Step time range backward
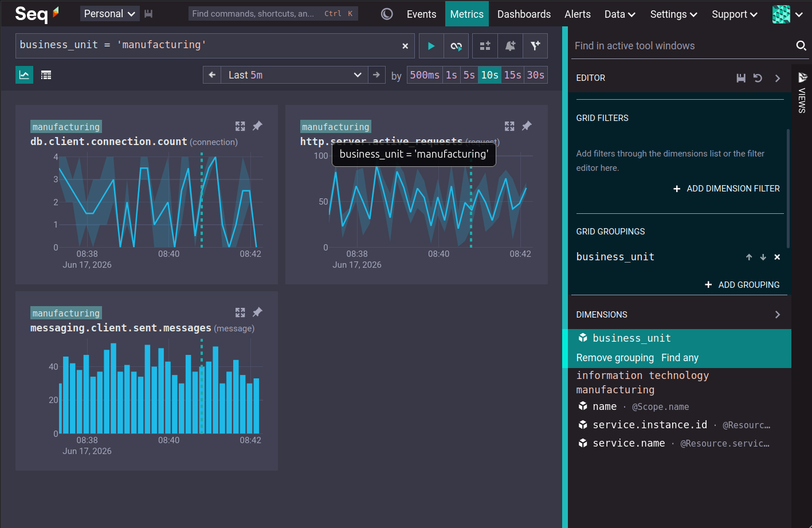Screen dimensions: 812x528 [212, 75]
